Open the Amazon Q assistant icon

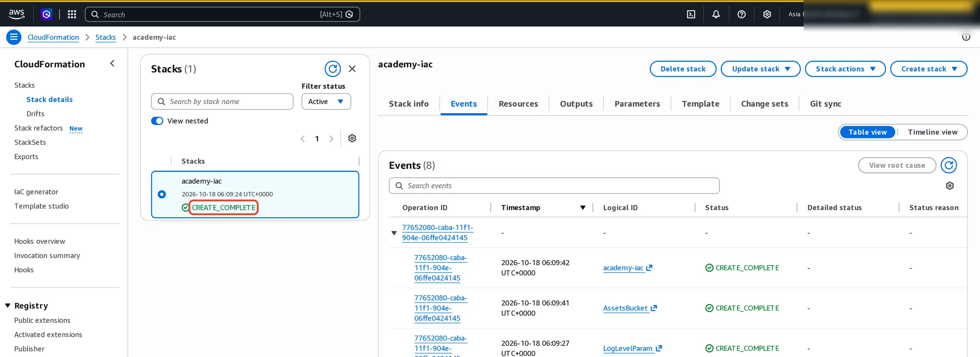pos(46,14)
